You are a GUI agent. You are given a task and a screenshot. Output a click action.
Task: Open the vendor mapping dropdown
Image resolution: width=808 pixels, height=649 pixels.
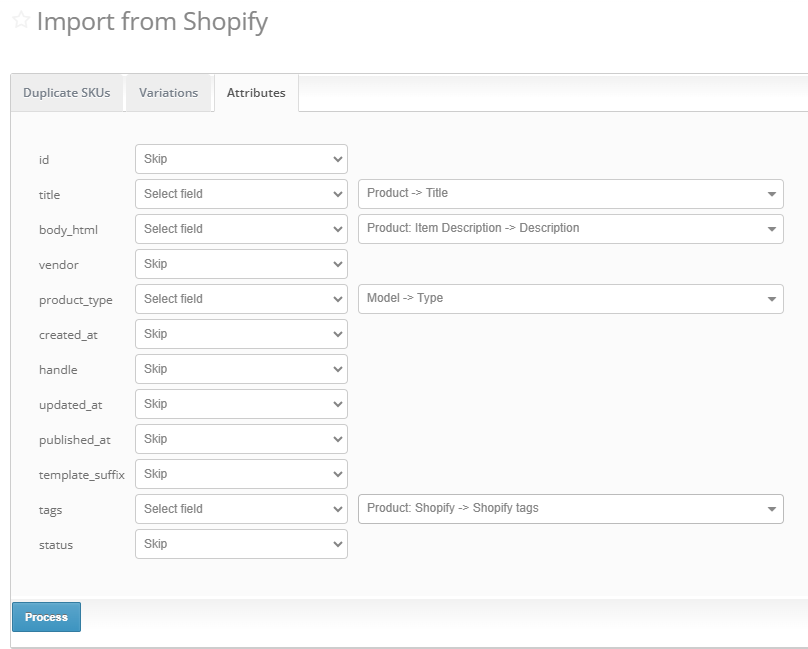click(x=241, y=264)
